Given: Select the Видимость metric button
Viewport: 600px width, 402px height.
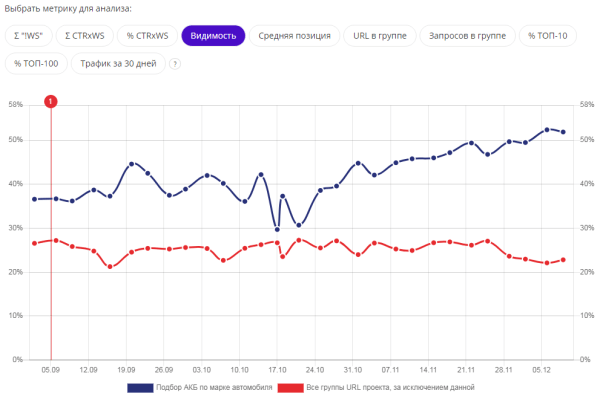Looking at the screenshot, I should click(212, 36).
